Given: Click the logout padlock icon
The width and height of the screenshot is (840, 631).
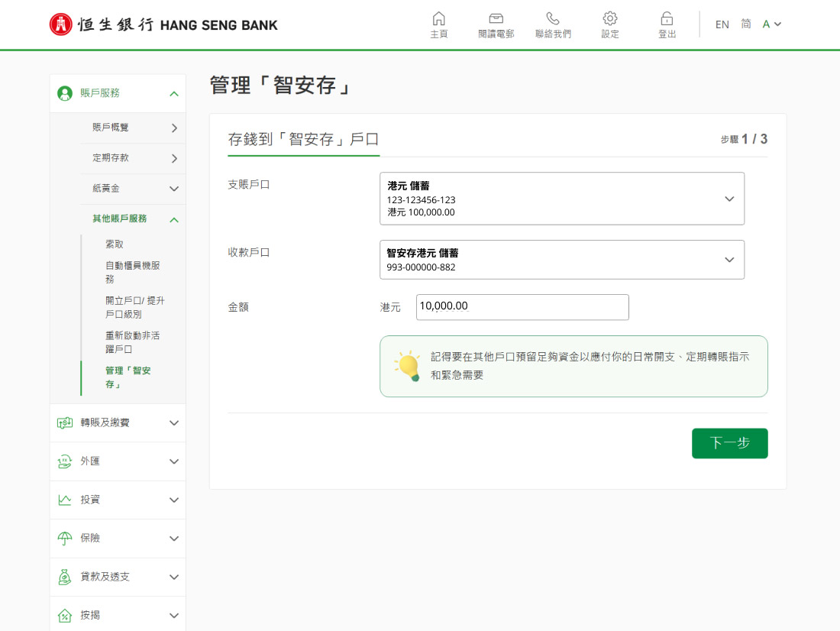Looking at the screenshot, I should [x=667, y=19].
